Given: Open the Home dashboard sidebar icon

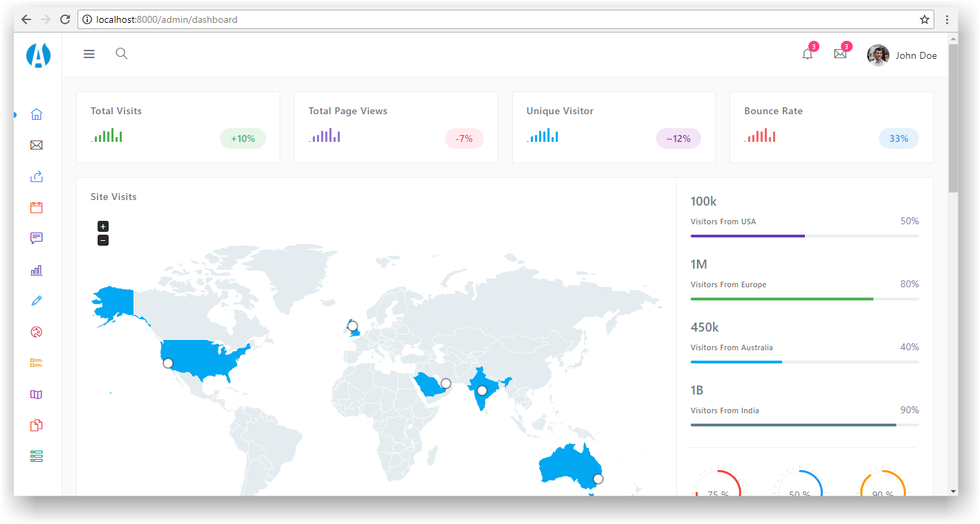Looking at the screenshot, I should tap(37, 114).
